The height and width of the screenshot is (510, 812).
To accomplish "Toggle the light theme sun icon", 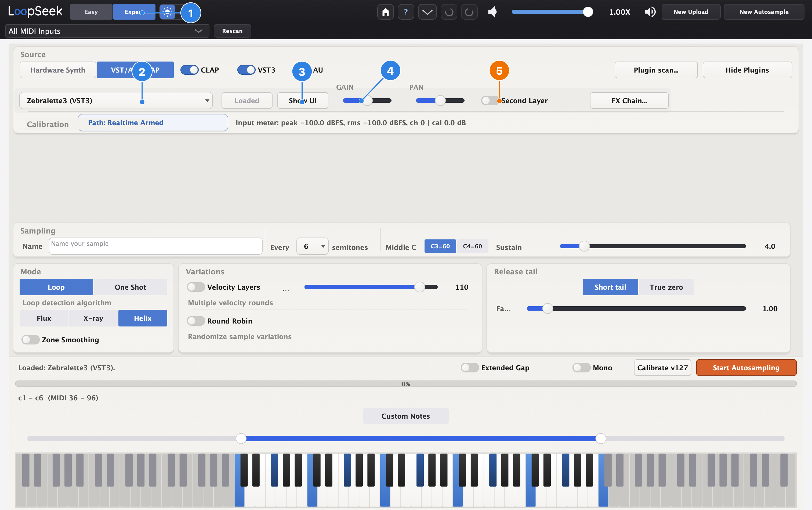I will [167, 12].
